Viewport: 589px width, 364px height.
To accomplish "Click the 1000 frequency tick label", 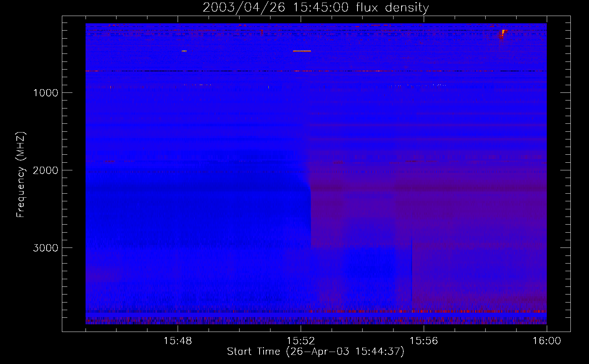I will tap(46, 93).
